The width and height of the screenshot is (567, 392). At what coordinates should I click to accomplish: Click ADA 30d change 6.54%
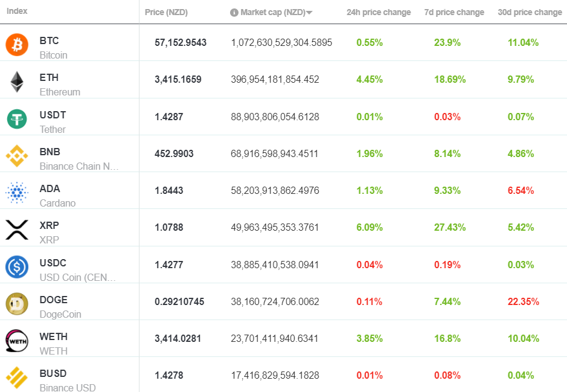(x=521, y=190)
